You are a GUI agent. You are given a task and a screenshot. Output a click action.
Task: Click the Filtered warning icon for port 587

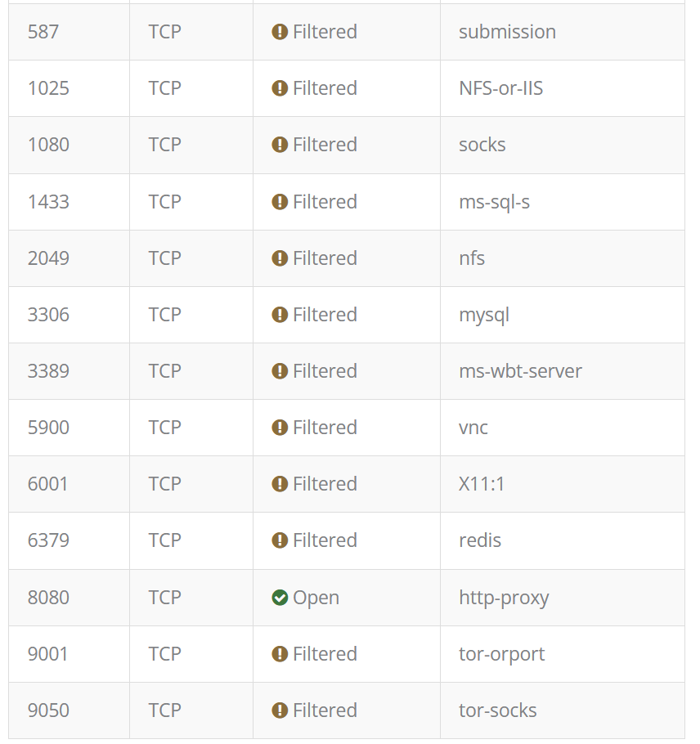tap(280, 32)
